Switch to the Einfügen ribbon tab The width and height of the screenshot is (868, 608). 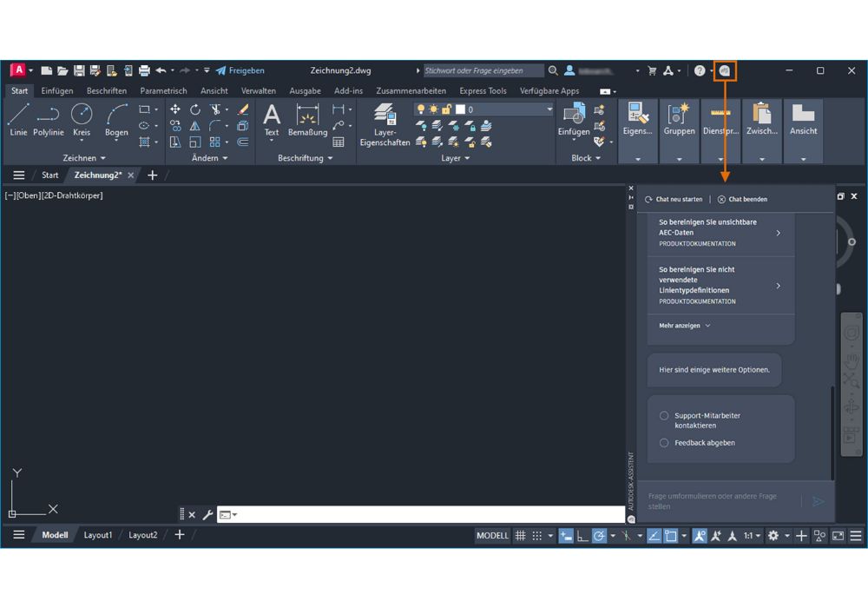tap(57, 90)
